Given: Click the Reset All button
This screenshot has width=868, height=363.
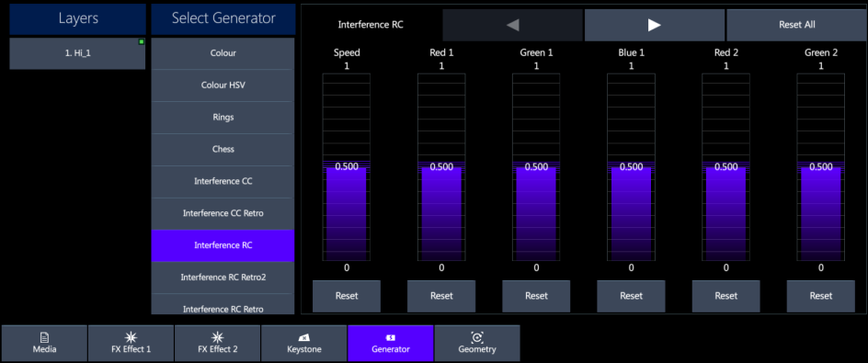Looking at the screenshot, I should coord(796,25).
